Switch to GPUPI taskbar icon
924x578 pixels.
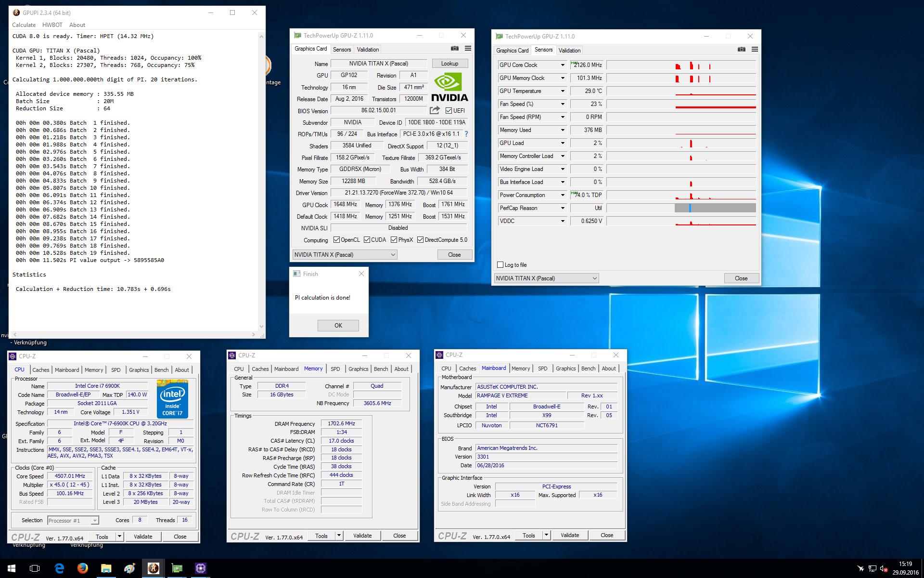pyautogui.click(x=153, y=568)
